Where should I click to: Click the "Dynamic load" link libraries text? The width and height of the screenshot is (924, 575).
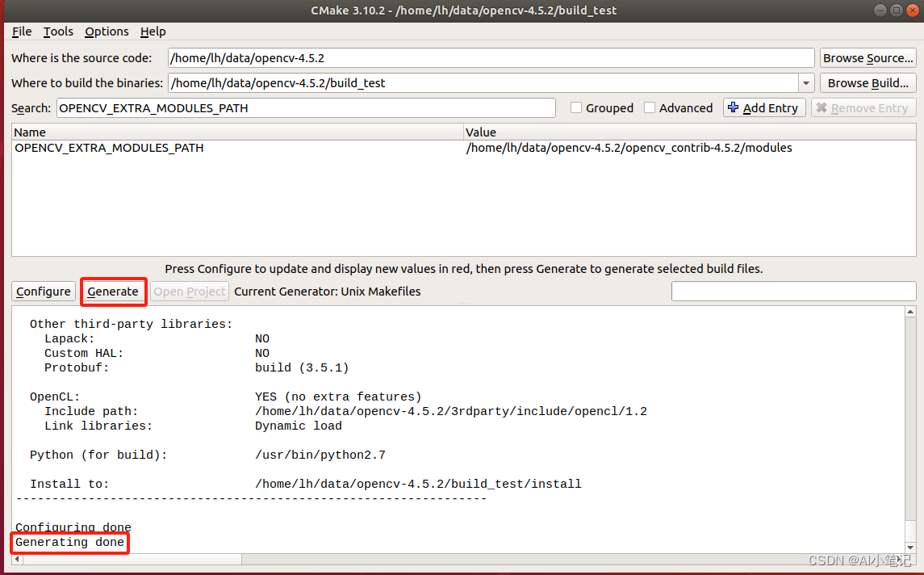[x=298, y=426]
